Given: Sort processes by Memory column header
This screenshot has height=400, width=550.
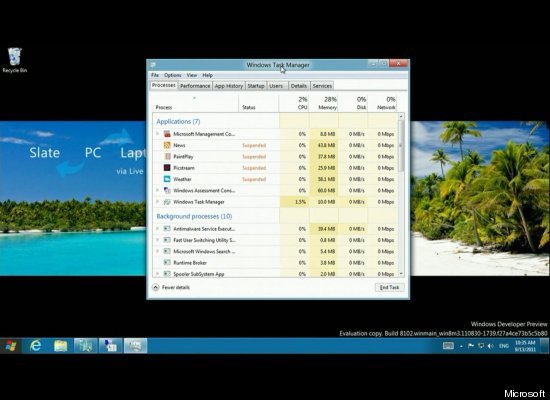Looking at the screenshot, I should coord(324,103).
